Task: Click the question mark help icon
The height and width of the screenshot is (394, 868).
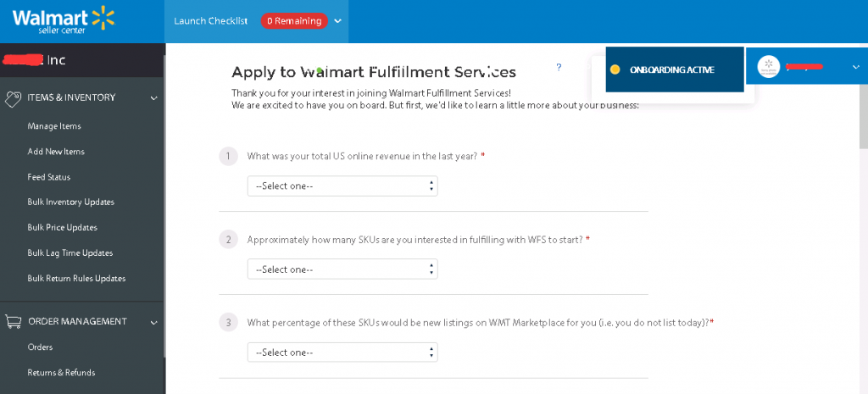Action: [x=559, y=67]
